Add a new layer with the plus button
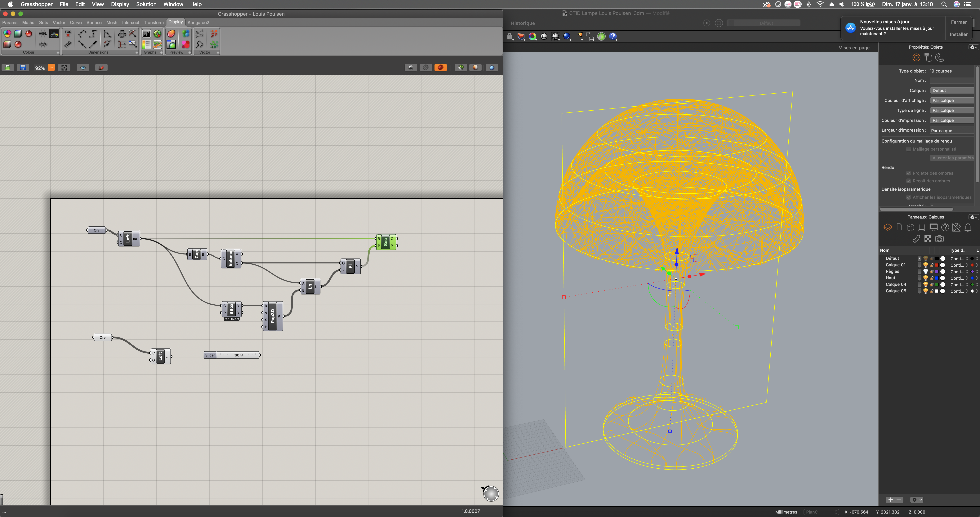The image size is (980, 517). click(x=891, y=500)
